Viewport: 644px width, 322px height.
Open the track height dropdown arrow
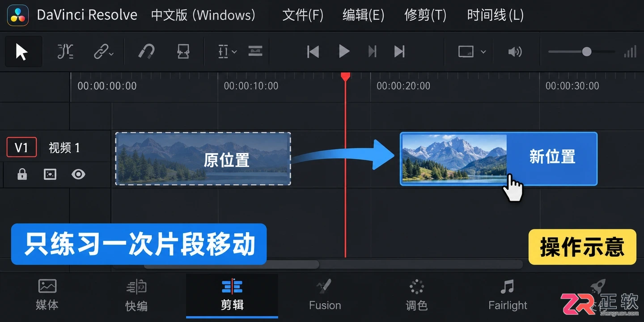click(234, 52)
